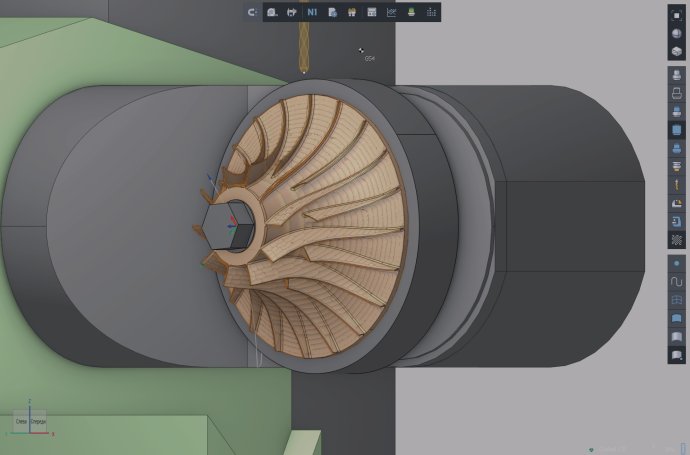Toggle the curve wave display icon

coord(677,281)
